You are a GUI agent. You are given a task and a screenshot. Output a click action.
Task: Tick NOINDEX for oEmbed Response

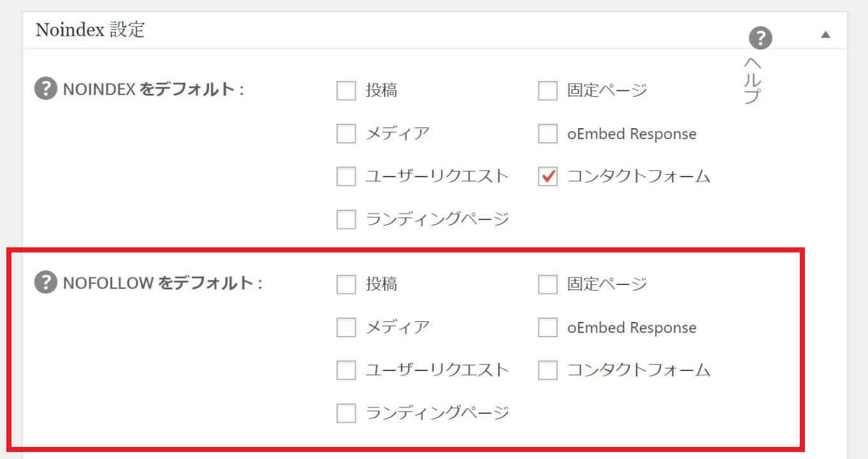click(547, 134)
